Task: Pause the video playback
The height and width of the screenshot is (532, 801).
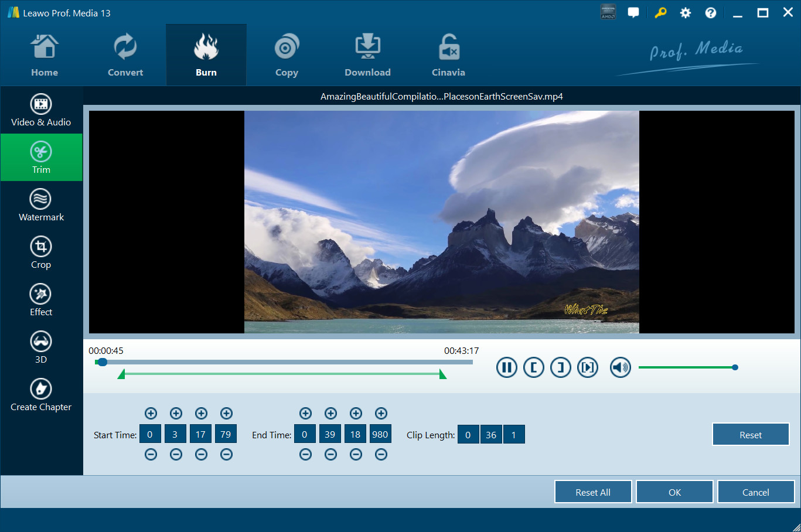Action: click(506, 367)
